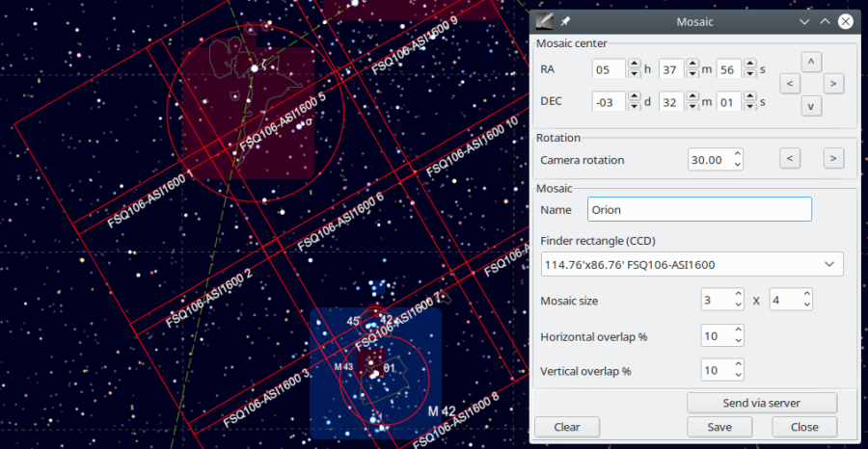Select the M 43 label on sky map
868x449 pixels.
point(343,366)
